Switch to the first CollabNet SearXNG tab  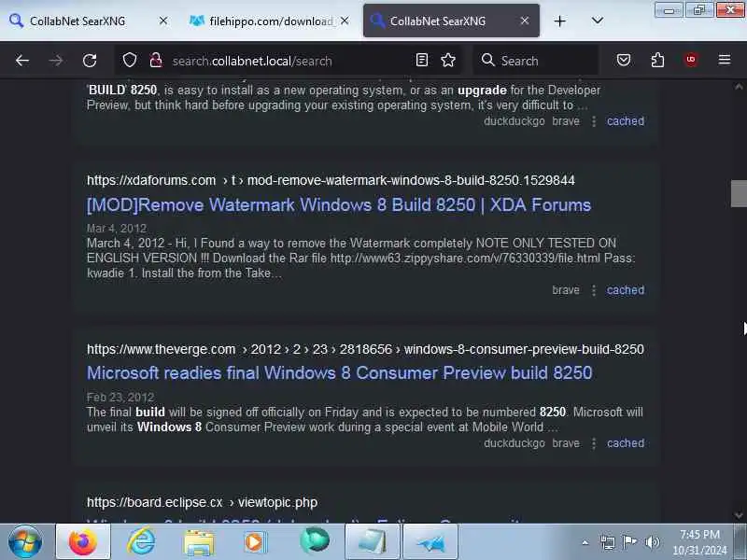click(x=78, y=21)
